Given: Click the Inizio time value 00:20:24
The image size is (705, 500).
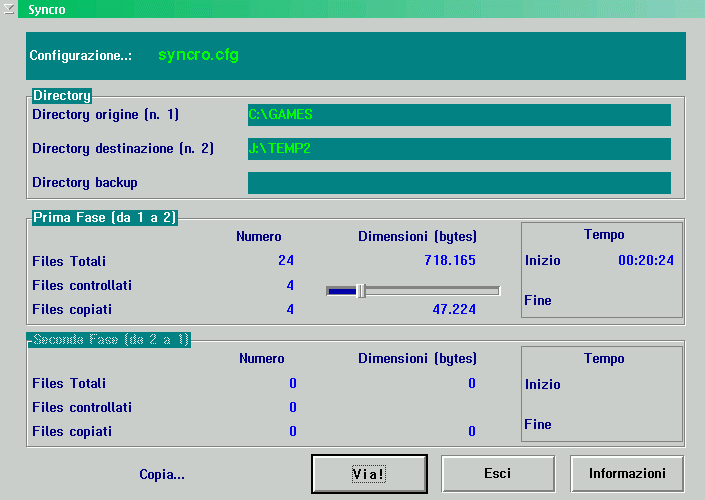Looking at the screenshot, I should [645, 261].
